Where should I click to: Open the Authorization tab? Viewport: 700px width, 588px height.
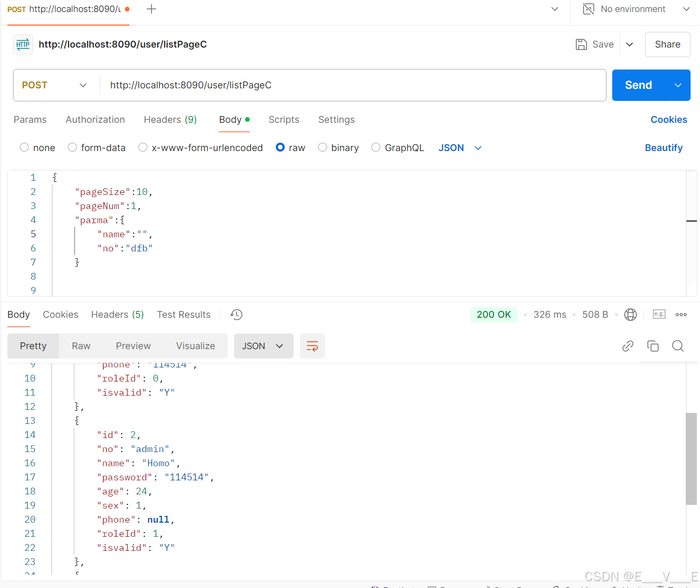[95, 120]
